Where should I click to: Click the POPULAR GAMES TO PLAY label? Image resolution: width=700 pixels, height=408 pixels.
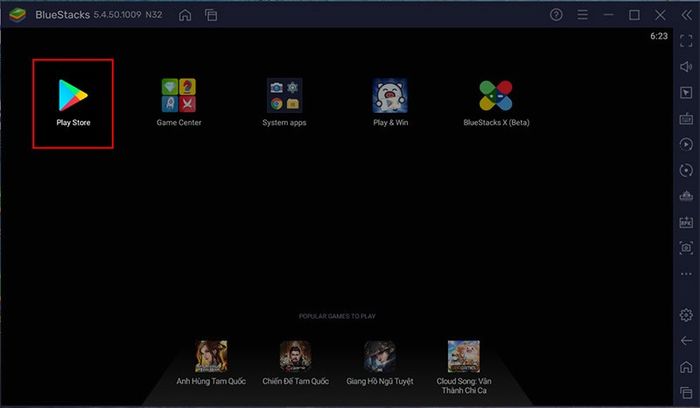(x=337, y=316)
